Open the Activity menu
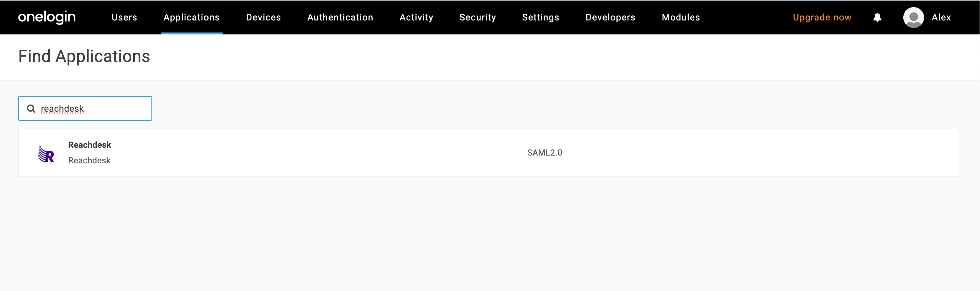Image resolution: width=980 pixels, height=291 pixels. click(x=416, y=18)
